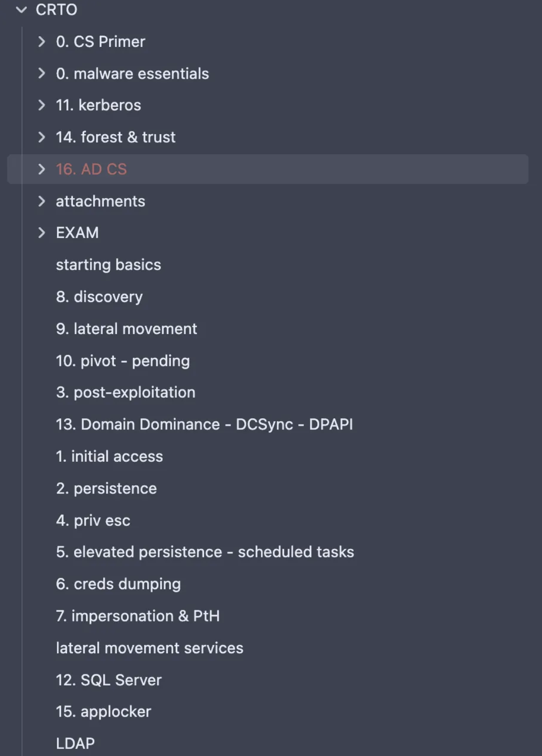Select 7. impersonation & PtH note
This screenshot has width=542, height=756.
click(138, 616)
